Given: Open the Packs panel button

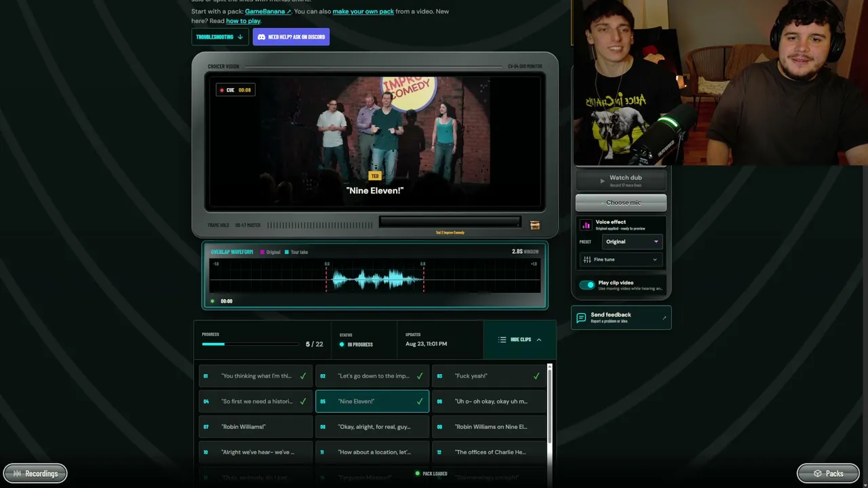Looking at the screenshot, I should tap(827, 474).
